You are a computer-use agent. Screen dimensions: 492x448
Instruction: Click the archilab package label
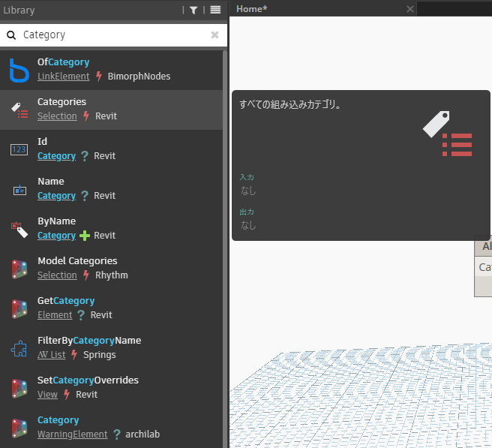(142, 434)
